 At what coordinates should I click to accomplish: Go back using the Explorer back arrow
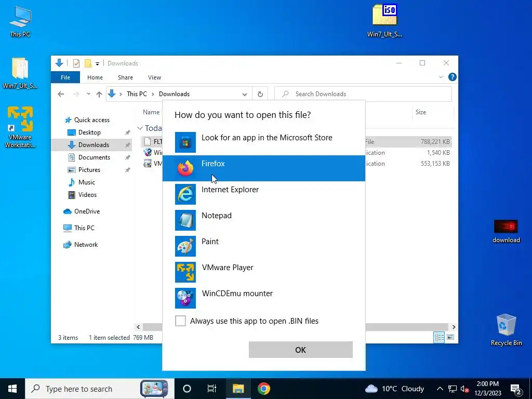61,94
